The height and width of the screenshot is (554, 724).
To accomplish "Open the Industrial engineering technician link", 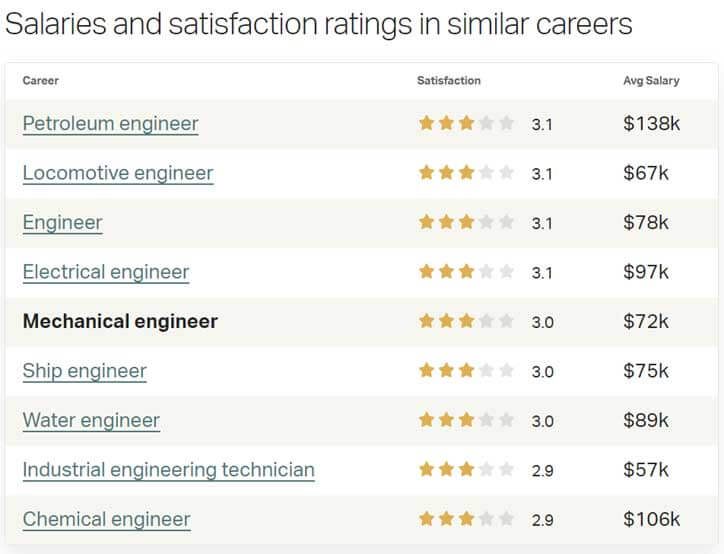I will point(169,470).
